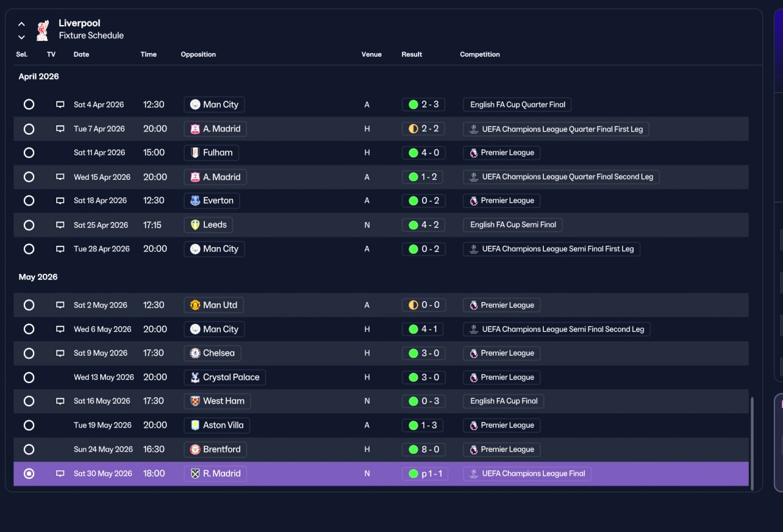
Task: Go to next club with down chevron
Action: pyautogui.click(x=21, y=37)
